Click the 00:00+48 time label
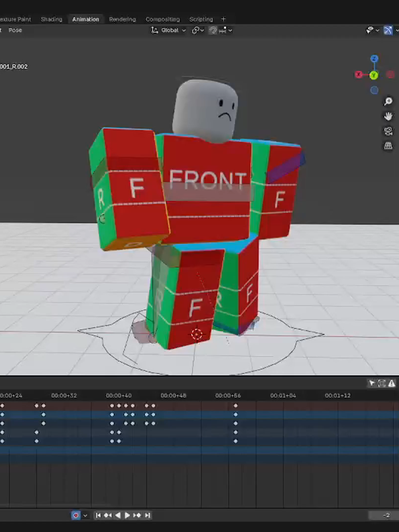The image size is (399, 532). 173,396
